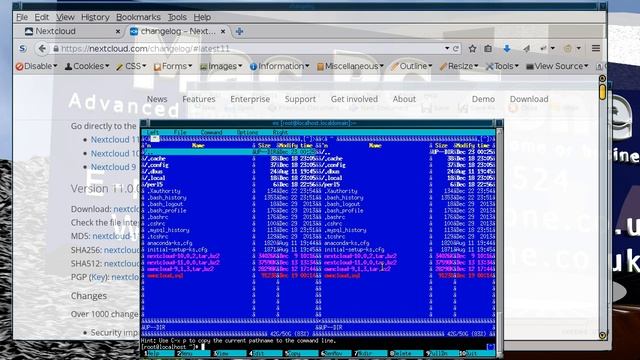
Task: Jump to the Nextcloud 11 changelog link
Action: click(x=115, y=140)
